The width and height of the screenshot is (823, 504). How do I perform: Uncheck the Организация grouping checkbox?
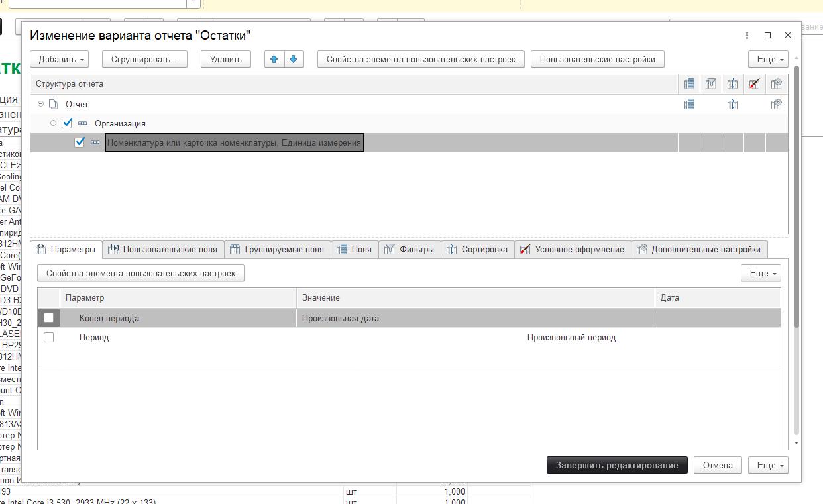[67, 123]
